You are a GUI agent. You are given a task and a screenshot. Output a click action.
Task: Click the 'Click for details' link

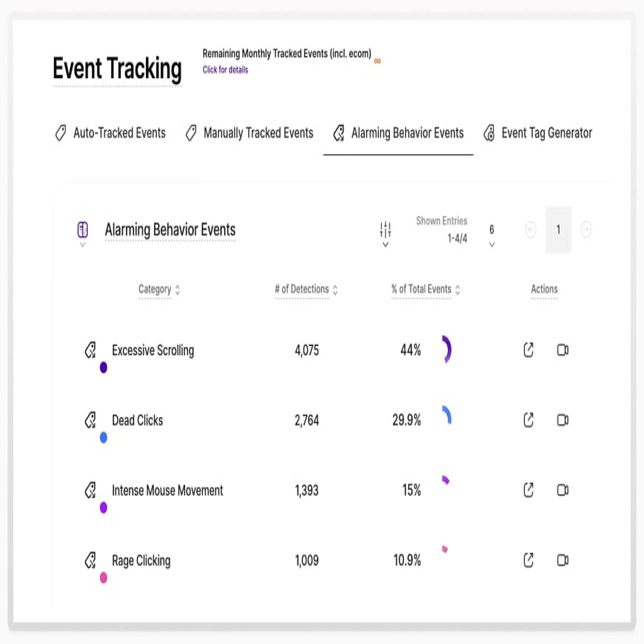coord(224,70)
